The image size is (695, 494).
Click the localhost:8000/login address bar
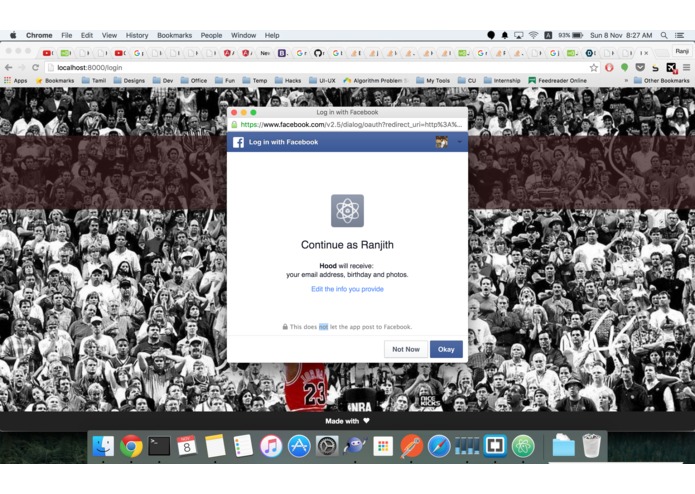tap(317, 68)
